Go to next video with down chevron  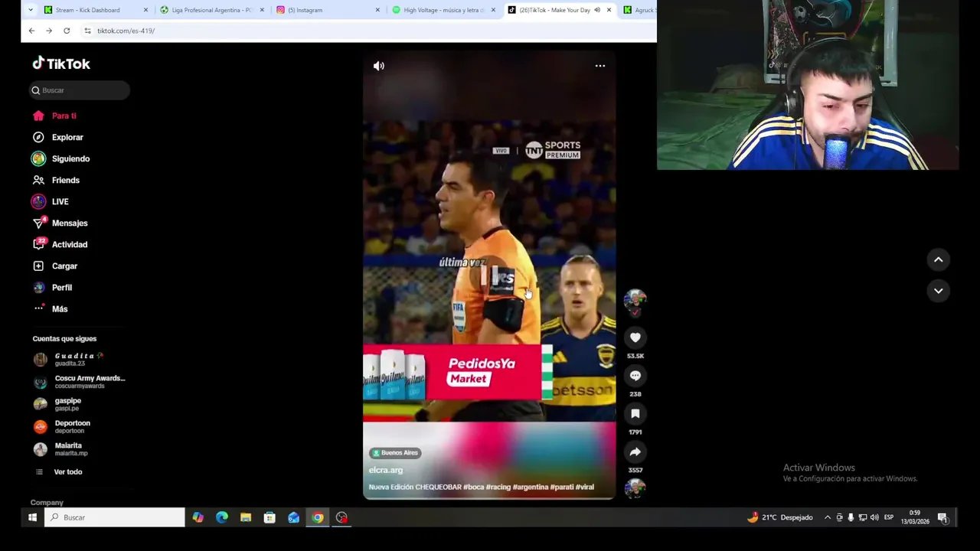[939, 291]
